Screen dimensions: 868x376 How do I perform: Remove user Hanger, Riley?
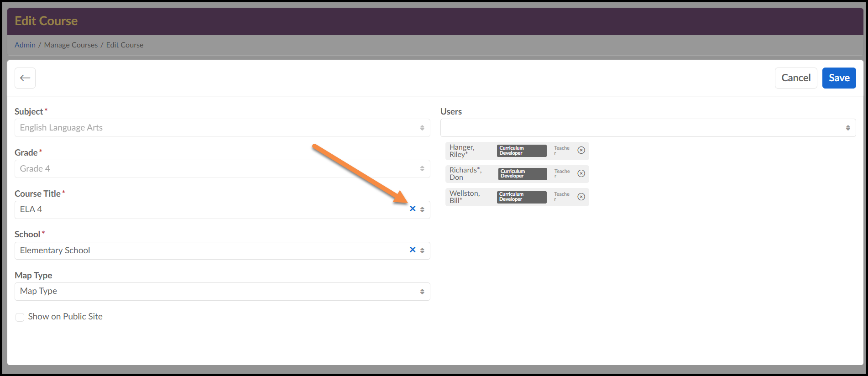pos(581,150)
